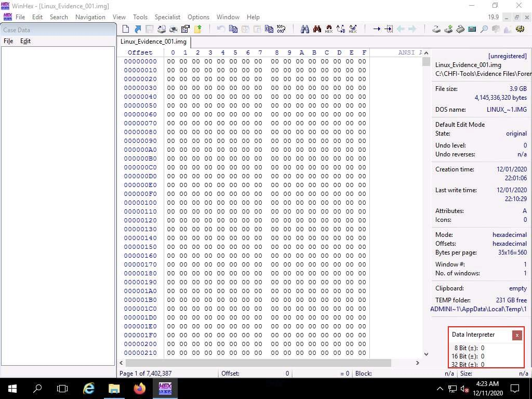
Task: Click the Open RAM chip icon
Action: [460, 29]
